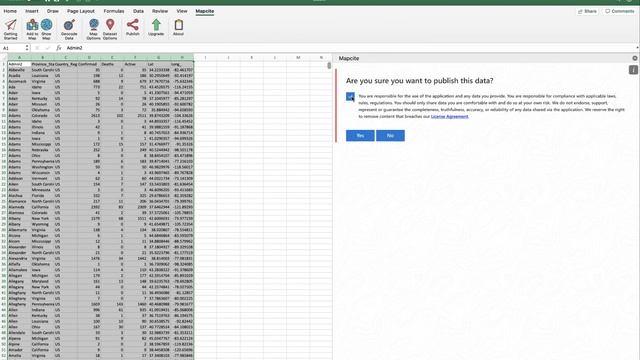The height and width of the screenshot is (360, 640).
Task: Expand the formula bar
Action: click(x=637, y=48)
